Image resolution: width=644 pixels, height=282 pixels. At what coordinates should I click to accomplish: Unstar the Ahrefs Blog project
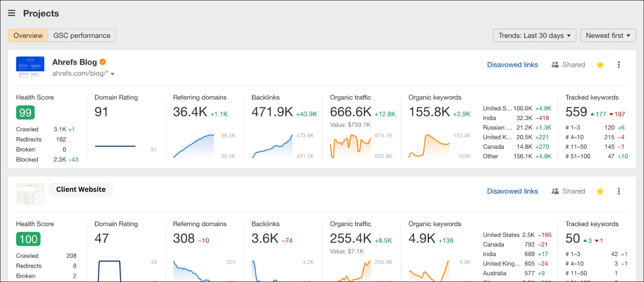coord(600,65)
